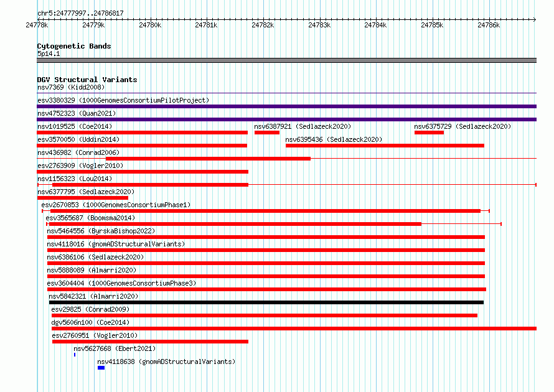Select the nsv6375729 red bar
The width and height of the screenshot is (554, 392).
click(x=429, y=133)
